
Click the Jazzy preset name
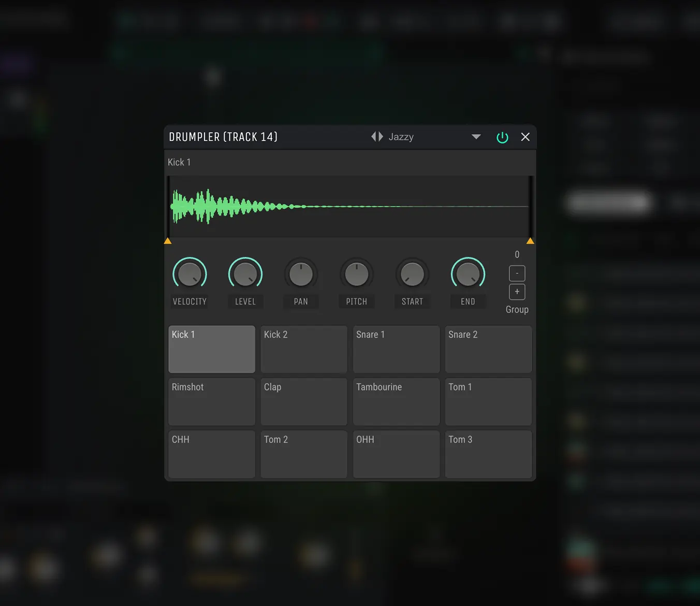(x=401, y=137)
